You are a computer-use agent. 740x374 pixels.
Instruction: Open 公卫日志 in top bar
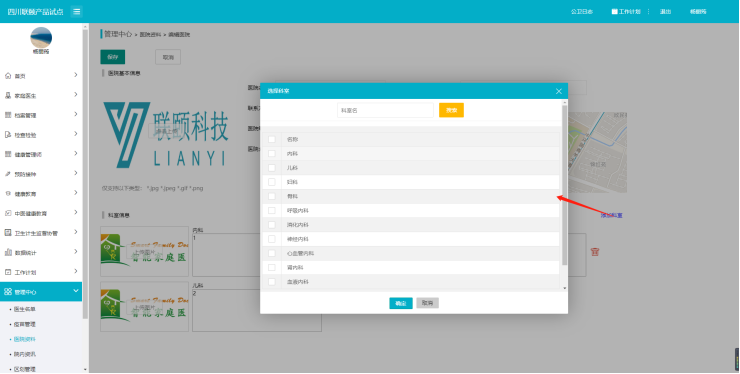click(x=582, y=11)
